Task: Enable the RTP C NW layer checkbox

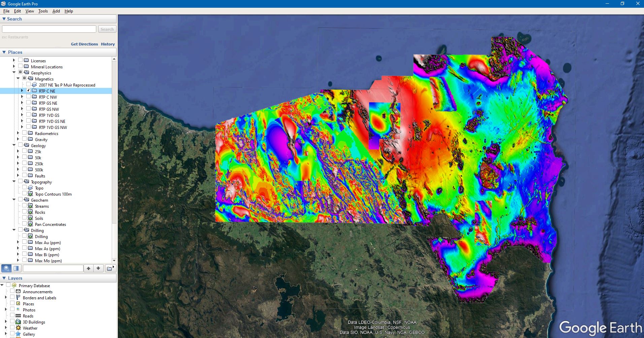Action: (x=29, y=97)
